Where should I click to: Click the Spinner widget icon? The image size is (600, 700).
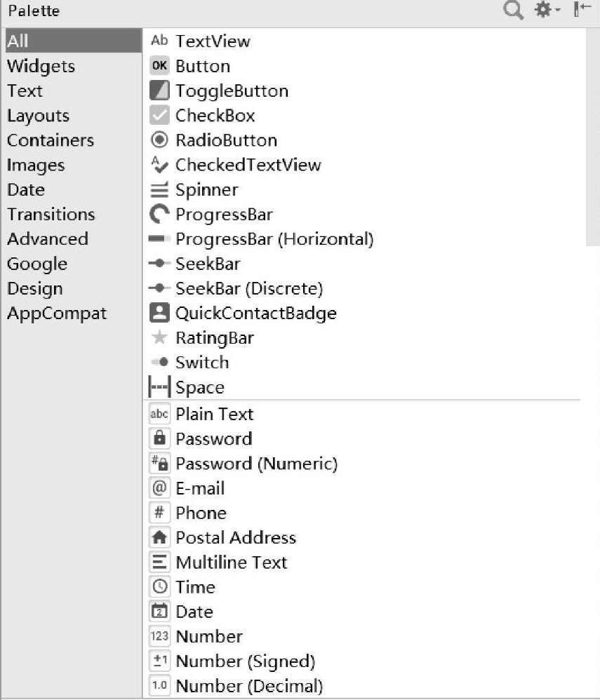(x=160, y=190)
